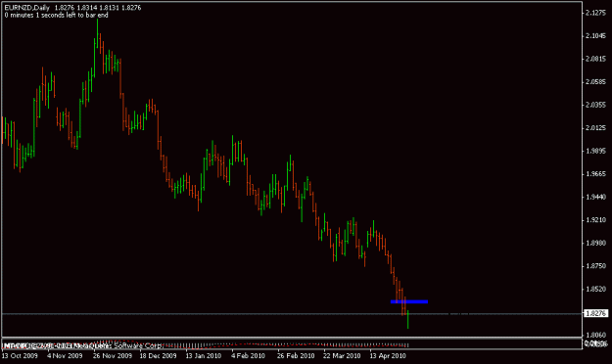Click price scale value 1.9440
This screenshot has width=612, height=364.
coord(595,197)
